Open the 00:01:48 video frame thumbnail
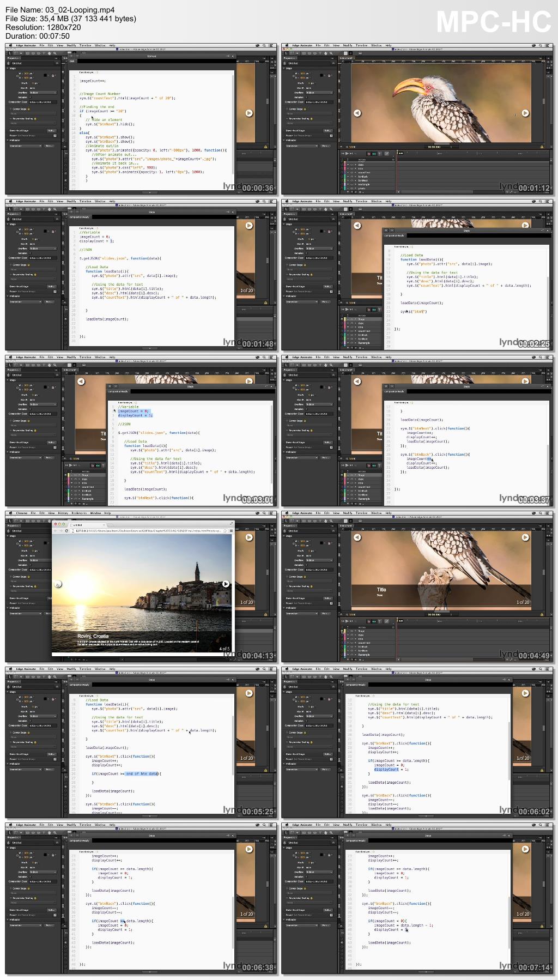Image resolution: width=558 pixels, height=980 pixels. tap(141, 275)
